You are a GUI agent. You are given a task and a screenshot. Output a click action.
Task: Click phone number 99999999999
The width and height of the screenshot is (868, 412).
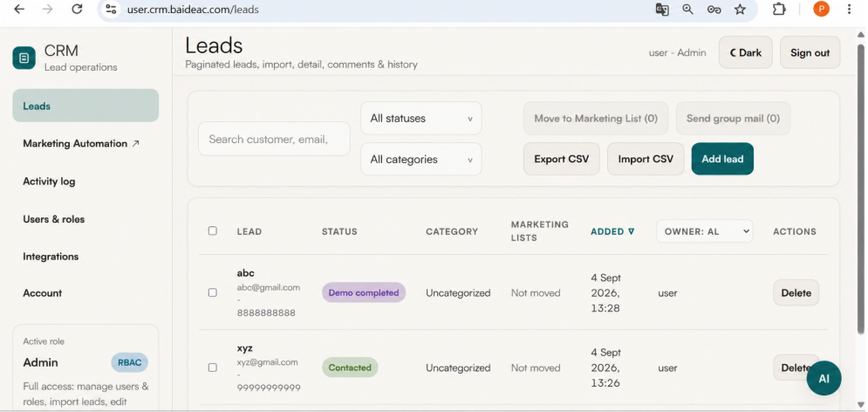click(x=269, y=388)
